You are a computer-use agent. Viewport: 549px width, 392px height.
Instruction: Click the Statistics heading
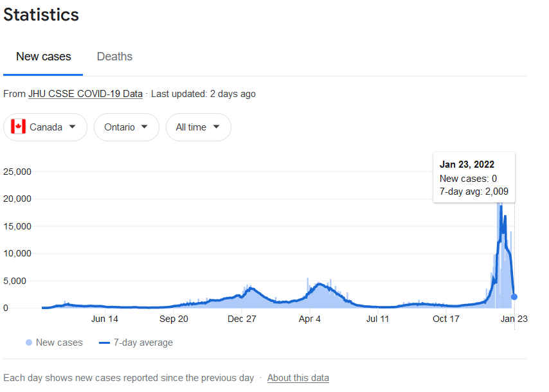41,15
